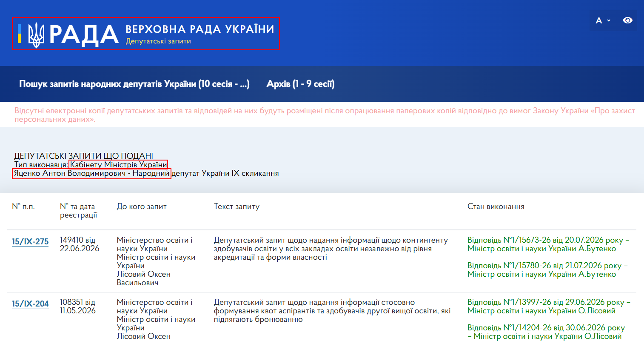Viewport: 644px width, 341px height.
Task: Click the Стан виконання column header
Action: 496,206
